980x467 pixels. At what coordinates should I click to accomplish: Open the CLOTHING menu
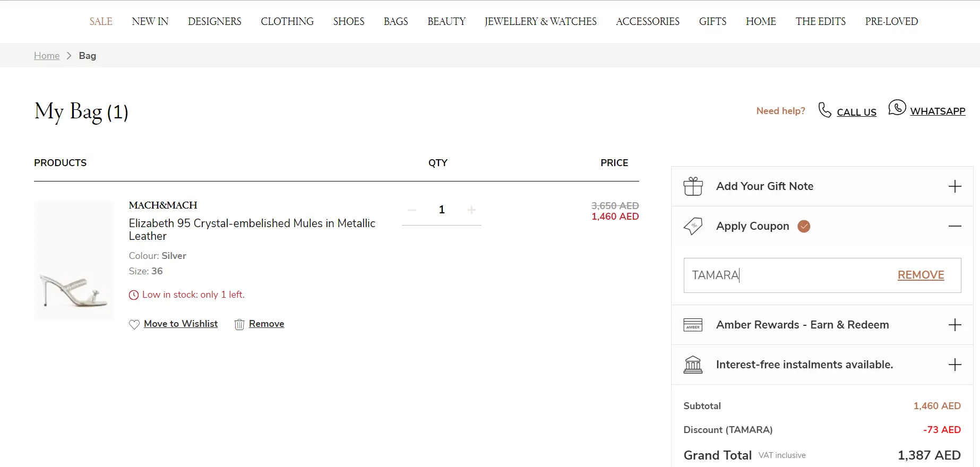(x=287, y=21)
